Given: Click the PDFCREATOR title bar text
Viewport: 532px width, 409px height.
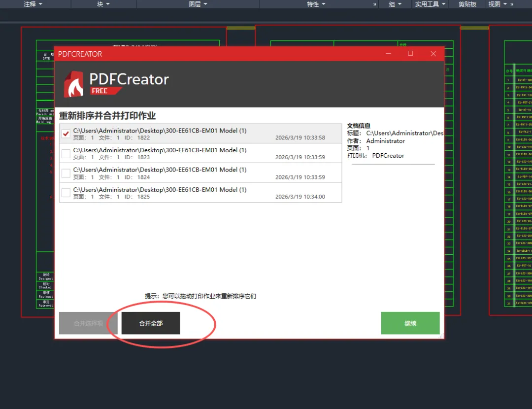Looking at the screenshot, I should click(80, 54).
